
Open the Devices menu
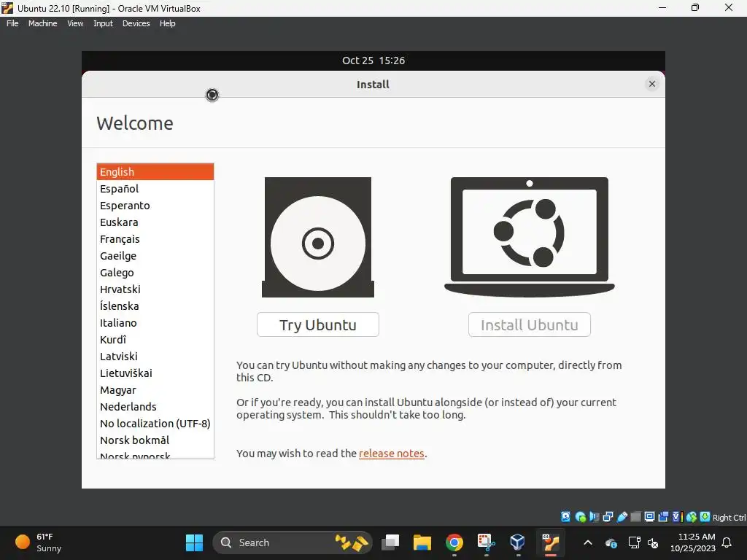click(136, 23)
